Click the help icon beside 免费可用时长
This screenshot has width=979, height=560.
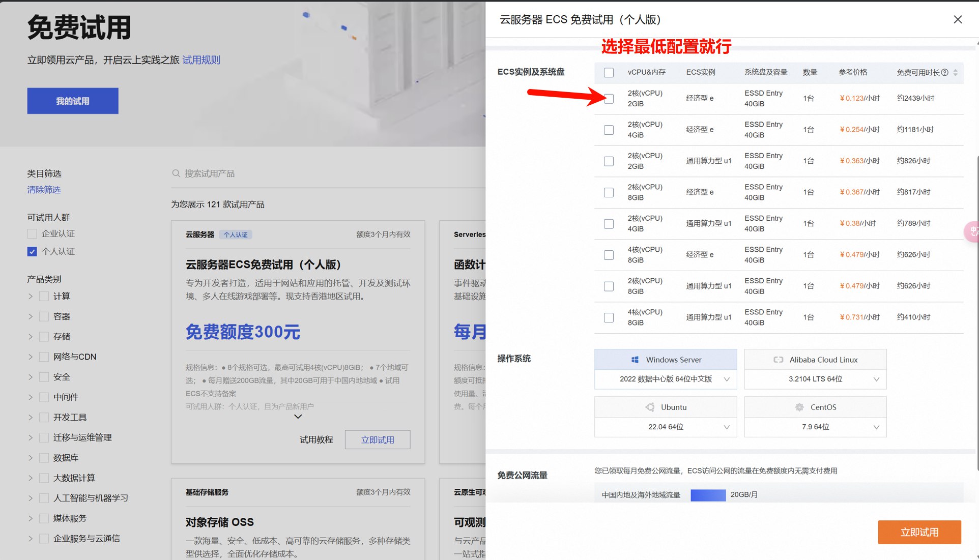944,72
